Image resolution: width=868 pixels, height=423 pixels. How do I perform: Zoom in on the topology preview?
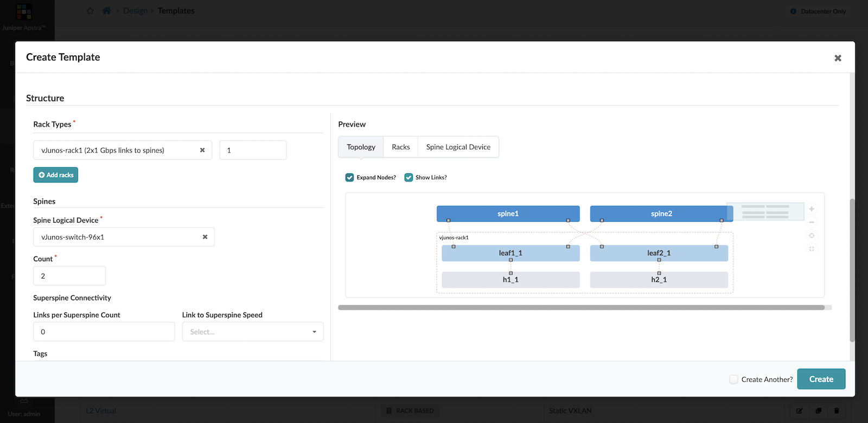812,209
